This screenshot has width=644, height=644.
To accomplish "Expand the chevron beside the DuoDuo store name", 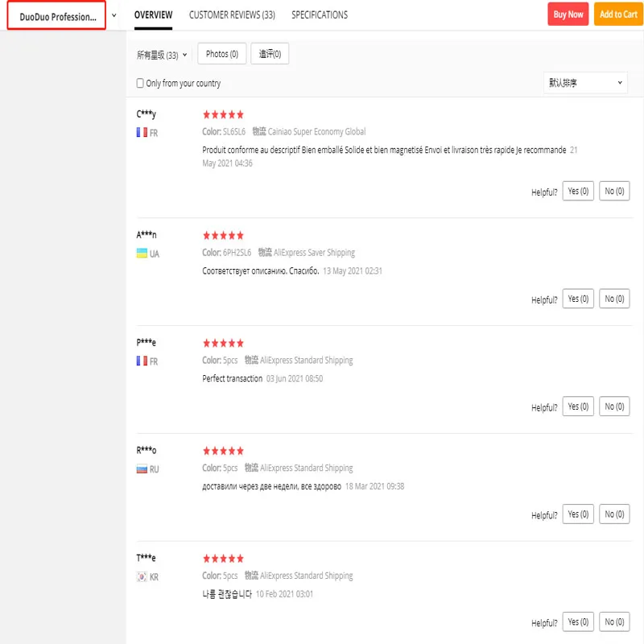I will coord(114,15).
